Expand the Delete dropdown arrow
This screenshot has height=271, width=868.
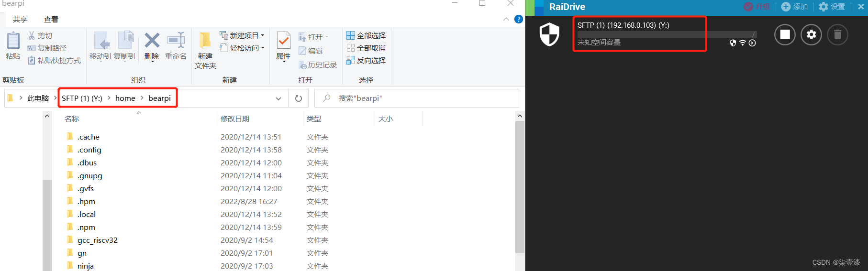point(152,62)
